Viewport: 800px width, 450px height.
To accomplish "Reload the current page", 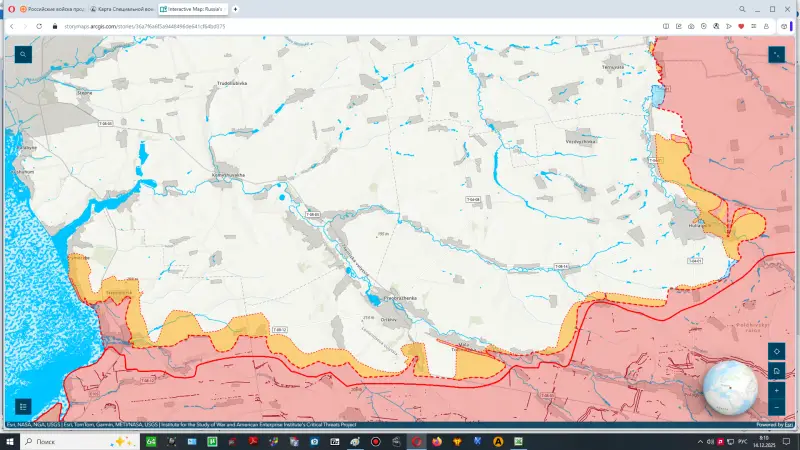I will coord(39,26).
